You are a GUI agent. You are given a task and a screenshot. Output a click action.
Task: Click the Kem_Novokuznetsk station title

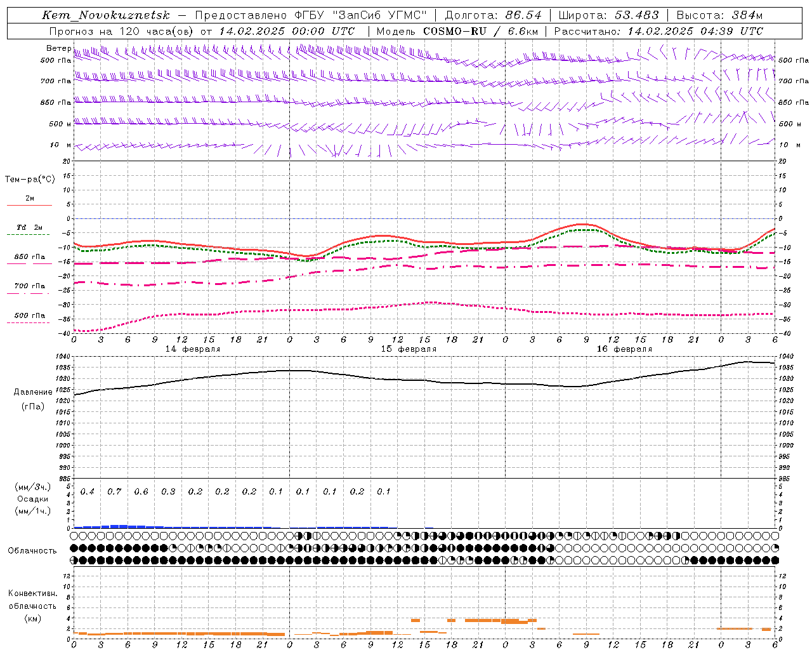coord(106,15)
